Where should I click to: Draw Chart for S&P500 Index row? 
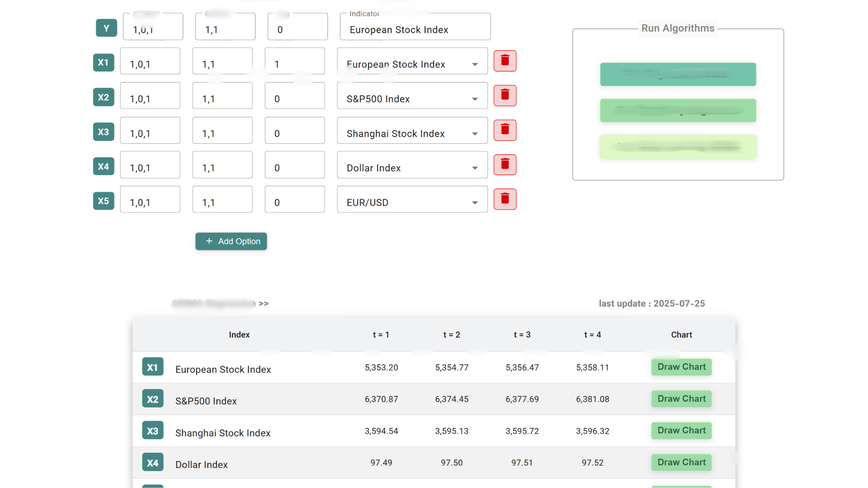(681, 399)
